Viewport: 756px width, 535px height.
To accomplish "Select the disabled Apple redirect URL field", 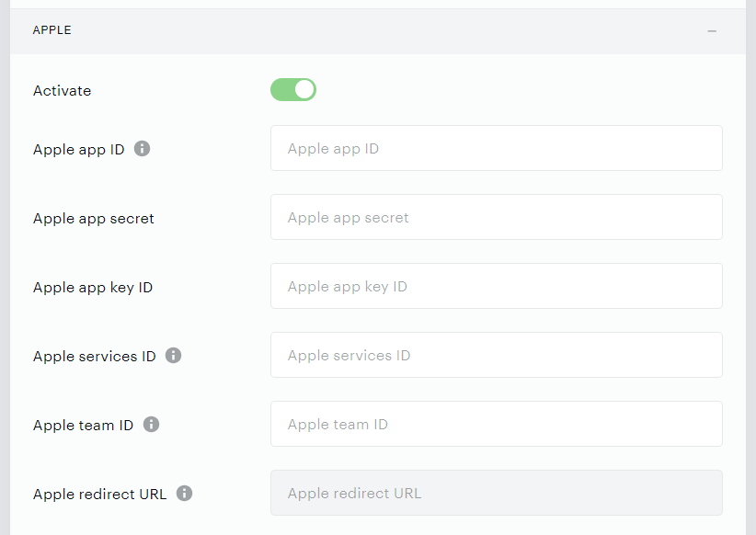I will coord(496,493).
